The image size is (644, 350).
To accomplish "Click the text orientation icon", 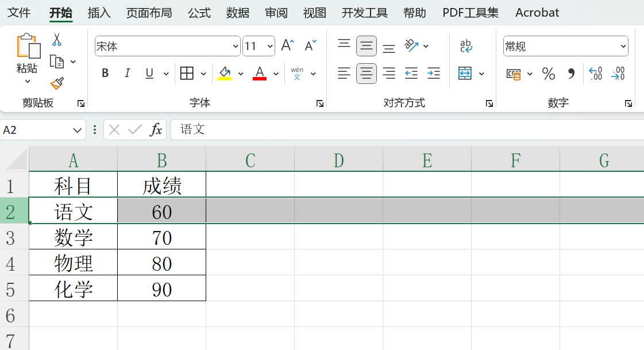I will 411,45.
